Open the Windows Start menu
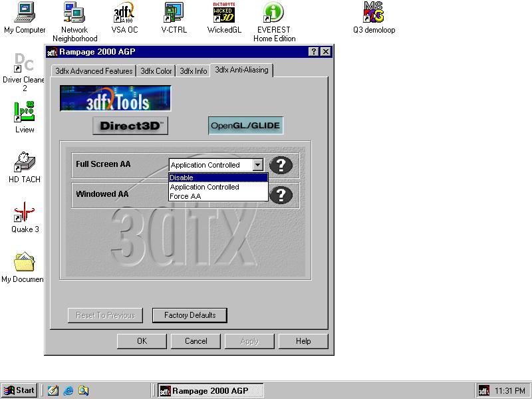Viewport: 532px width, 399px height. (19, 390)
